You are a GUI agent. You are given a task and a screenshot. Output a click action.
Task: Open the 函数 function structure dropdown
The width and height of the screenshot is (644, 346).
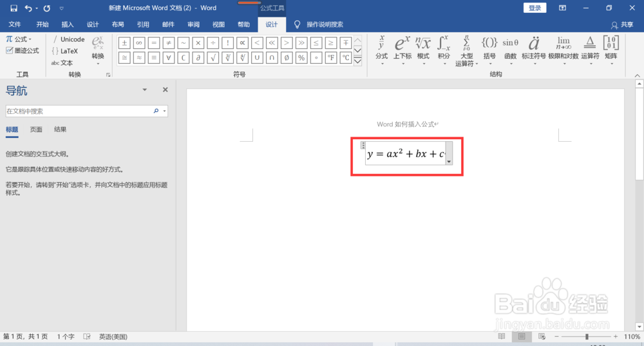pyautogui.click(x=510, y=50)
